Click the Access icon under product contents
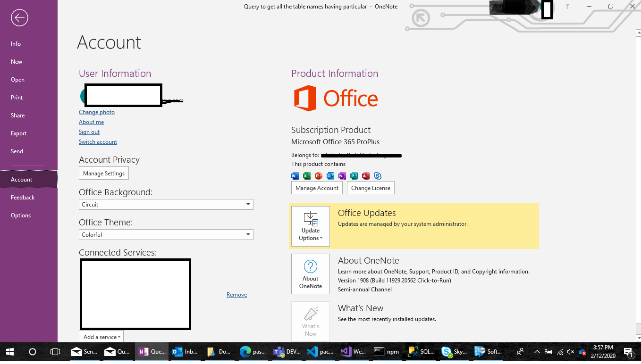Viewport: 641px width, 364px height. 366,176
